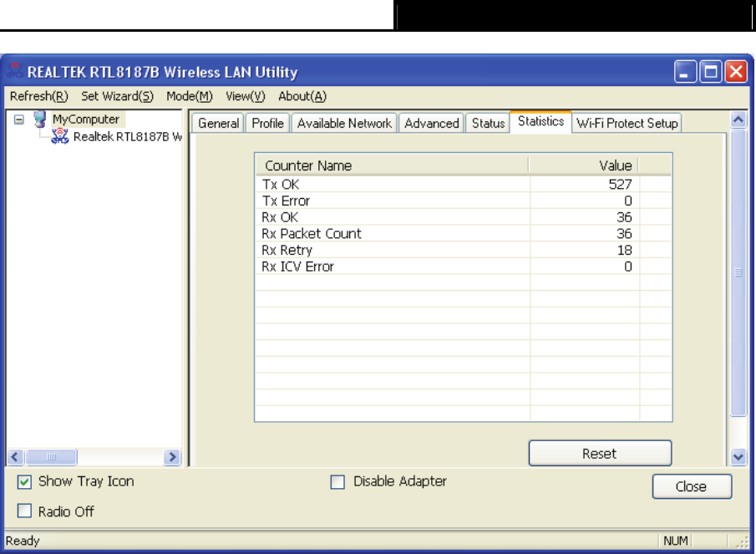756x554 pixels.
Task: Click the Value column header
Action: (584, 165)
